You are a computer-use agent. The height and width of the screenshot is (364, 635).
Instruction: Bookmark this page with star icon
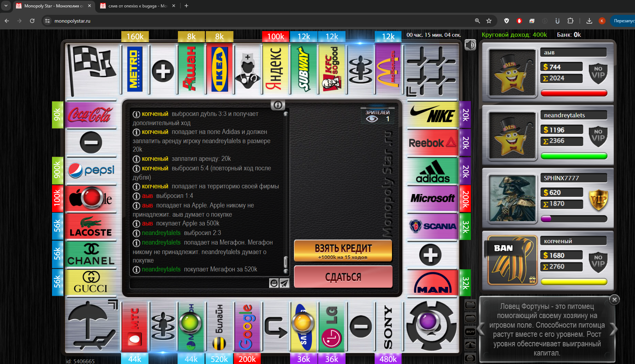pyautogui.click(x=489, y=21)
